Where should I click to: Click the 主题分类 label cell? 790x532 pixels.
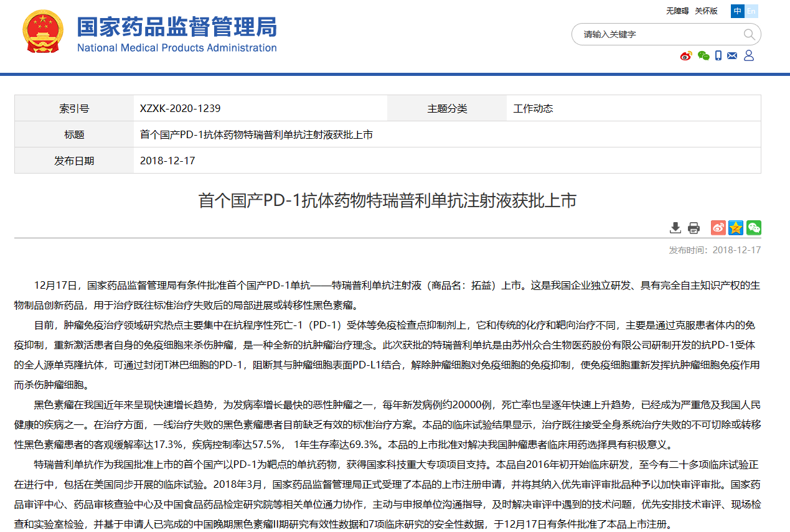click(x=447, y=108)
